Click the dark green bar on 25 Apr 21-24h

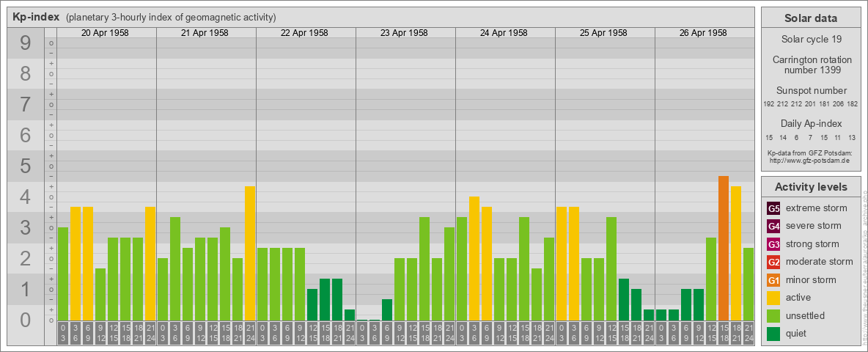[649, 315]
